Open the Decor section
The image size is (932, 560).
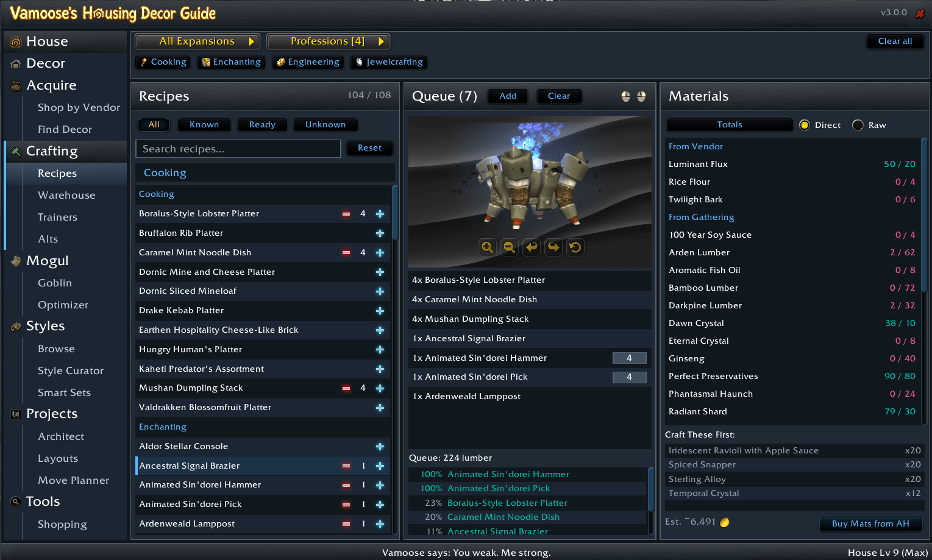pos(66,63)
